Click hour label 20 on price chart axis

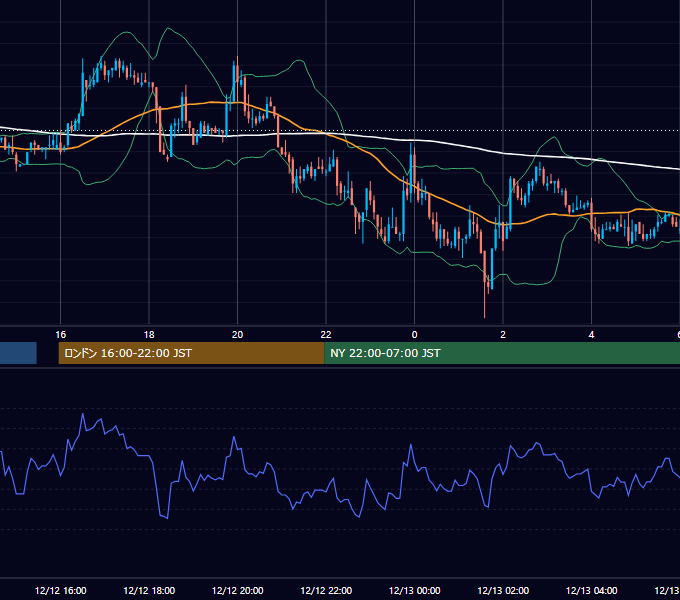pyautogui.click(x=237, y=335)
